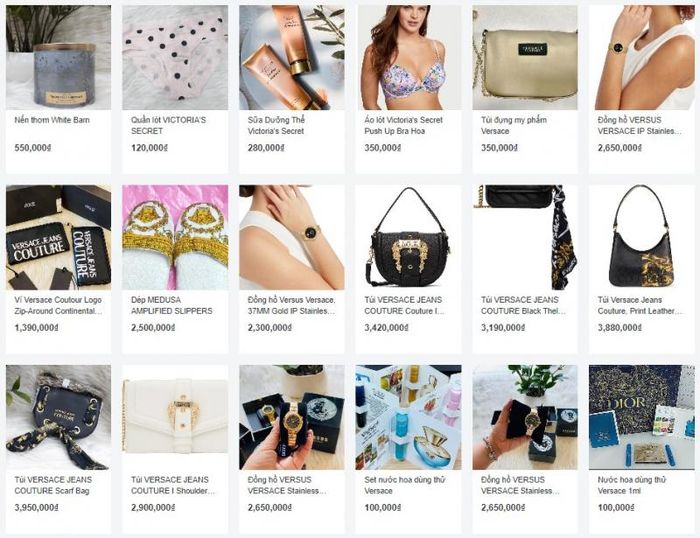Click the Đồng hồ VERSUS VERSACE IP Stainless title
The image size is (700, 538).
[639, 125]
